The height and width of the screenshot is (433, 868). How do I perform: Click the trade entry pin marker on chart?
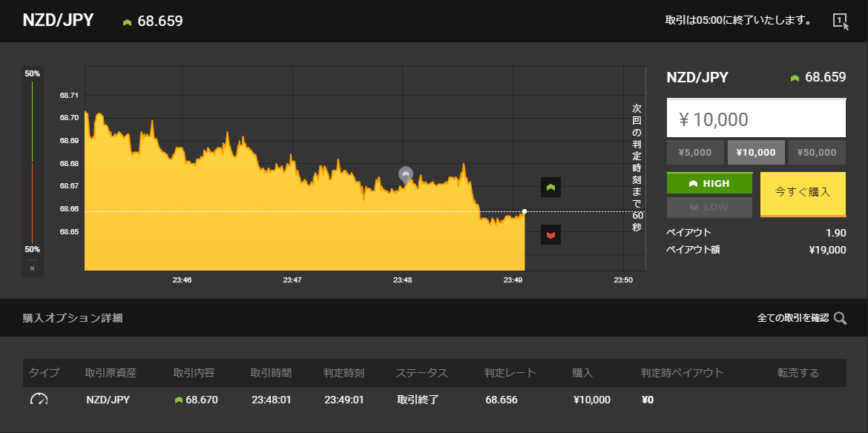[x=406, y=176]
